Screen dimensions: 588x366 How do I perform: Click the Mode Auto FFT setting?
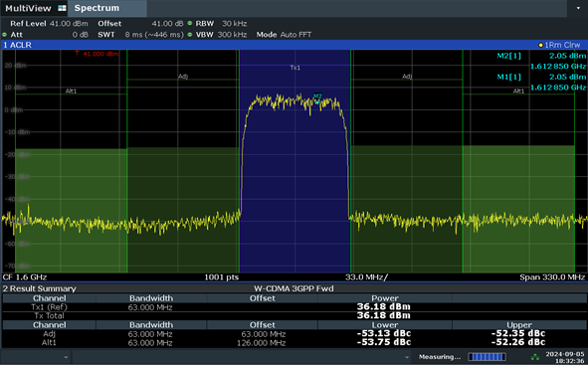click(284, 35)
